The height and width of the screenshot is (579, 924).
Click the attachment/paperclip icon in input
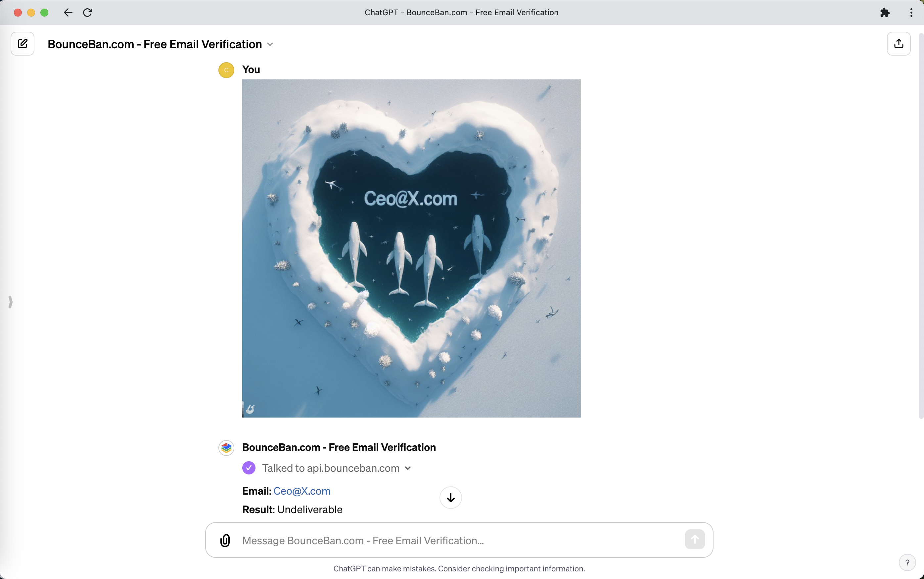[225, 540]
